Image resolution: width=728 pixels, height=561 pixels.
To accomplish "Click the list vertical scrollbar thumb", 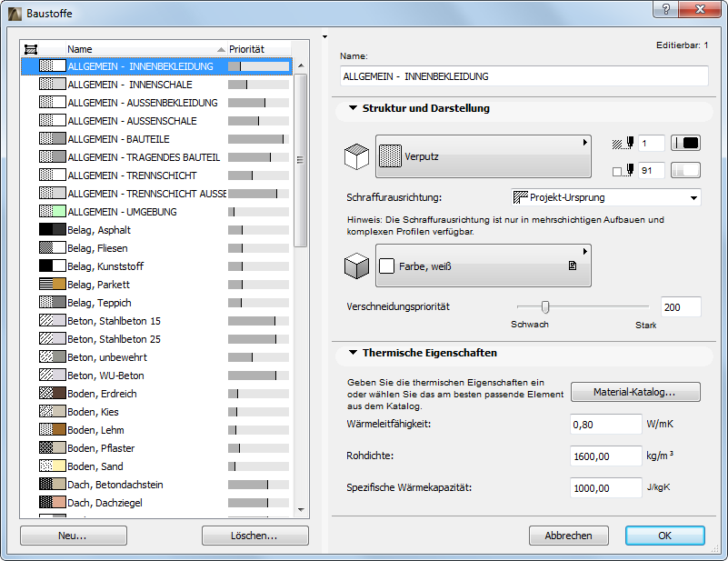I will pos(301,160).
